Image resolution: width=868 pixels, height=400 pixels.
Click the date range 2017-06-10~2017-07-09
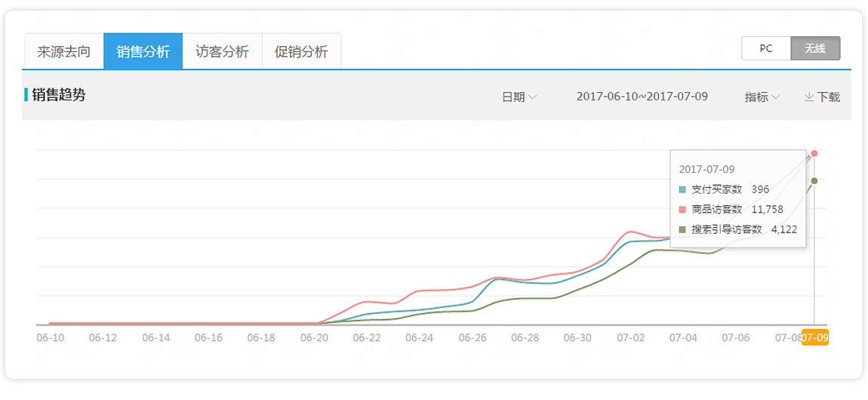point(642,97)
